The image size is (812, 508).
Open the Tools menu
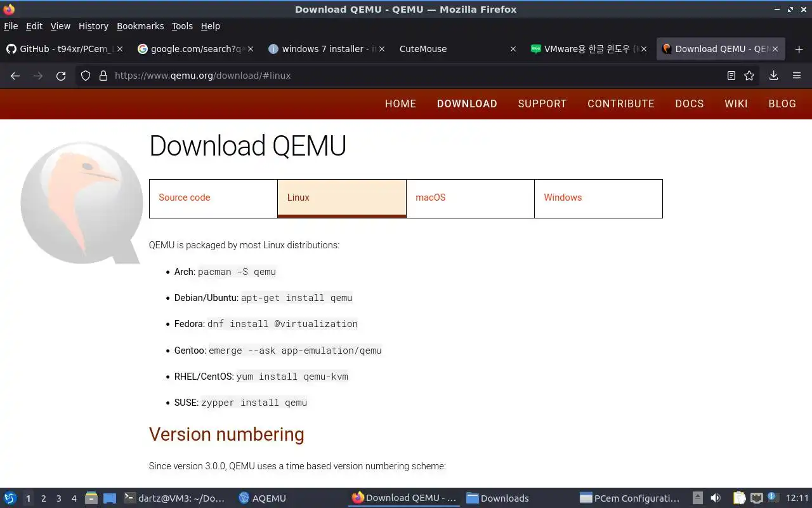coord(182,26)
